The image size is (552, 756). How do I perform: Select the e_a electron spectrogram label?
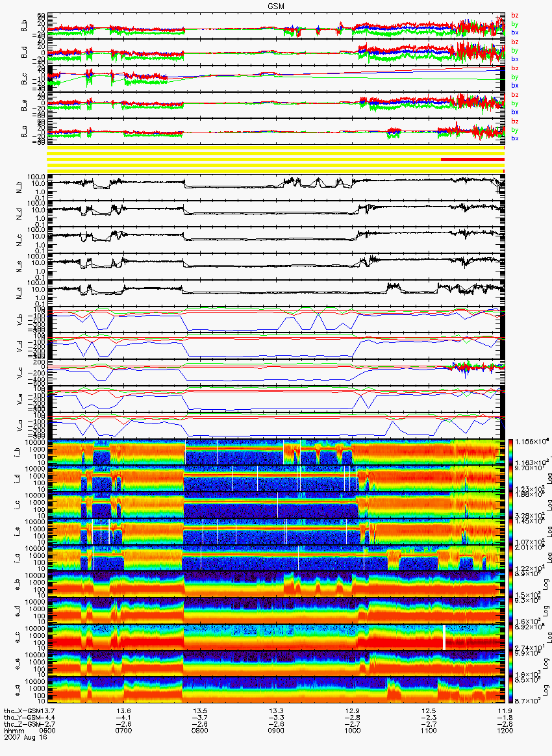(x=17, y=691)
